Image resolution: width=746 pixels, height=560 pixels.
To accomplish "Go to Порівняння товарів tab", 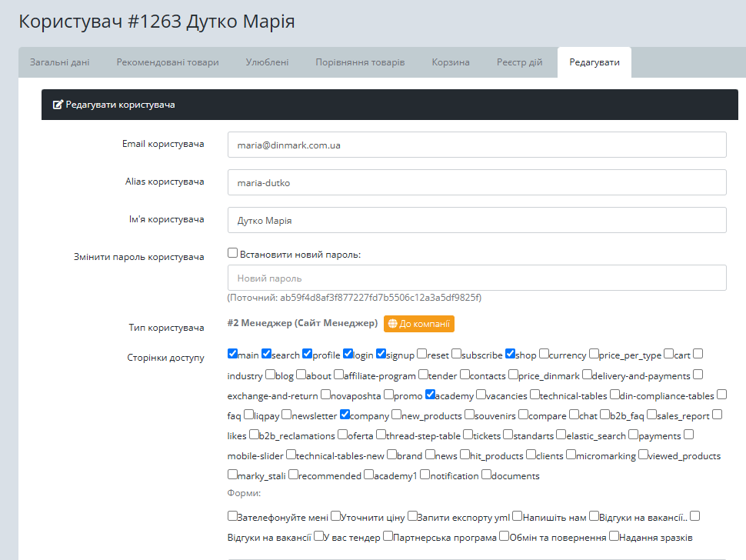I will 360,62.
